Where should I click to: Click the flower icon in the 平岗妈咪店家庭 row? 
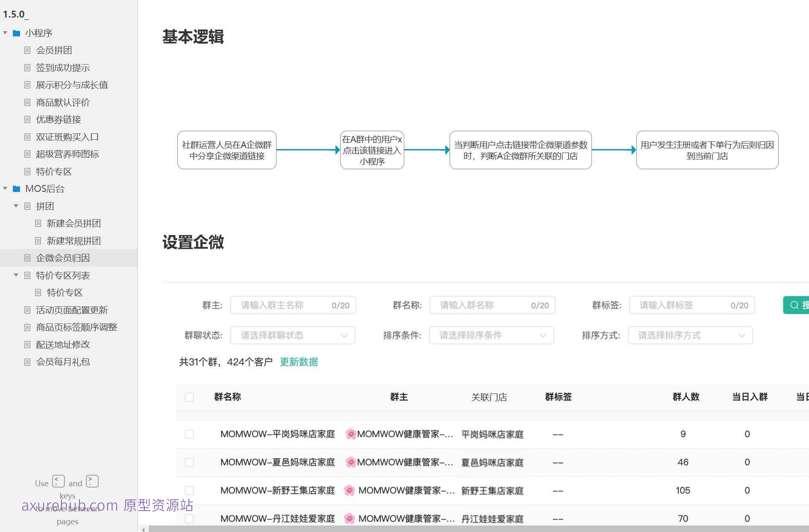[x=350, y=434]
